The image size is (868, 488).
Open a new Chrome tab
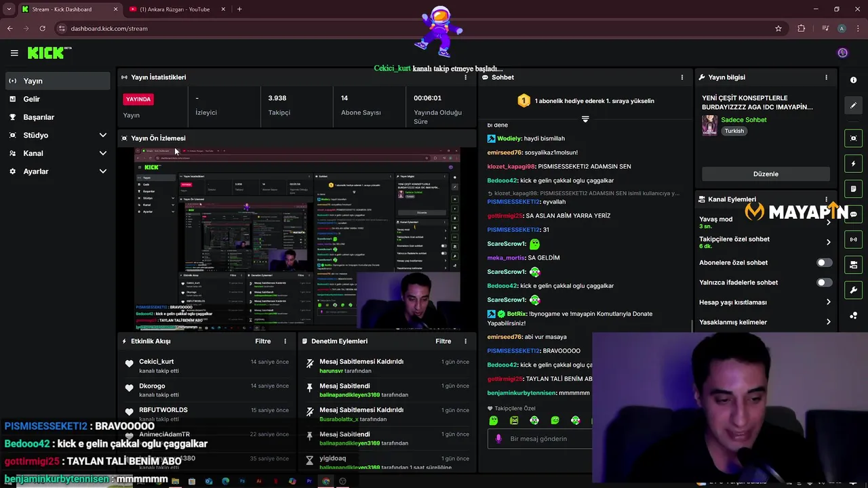click(239, 9)
